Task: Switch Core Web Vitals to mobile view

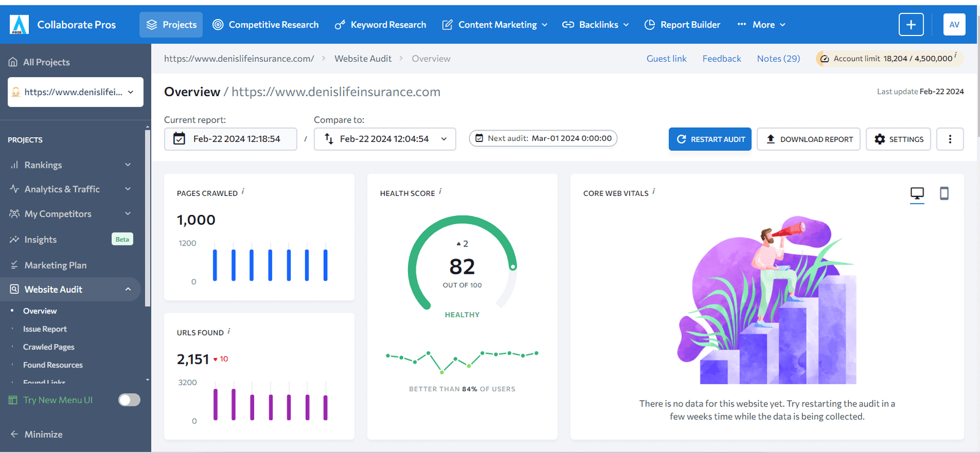Action: pyautogui.click(x=944, y=193)
